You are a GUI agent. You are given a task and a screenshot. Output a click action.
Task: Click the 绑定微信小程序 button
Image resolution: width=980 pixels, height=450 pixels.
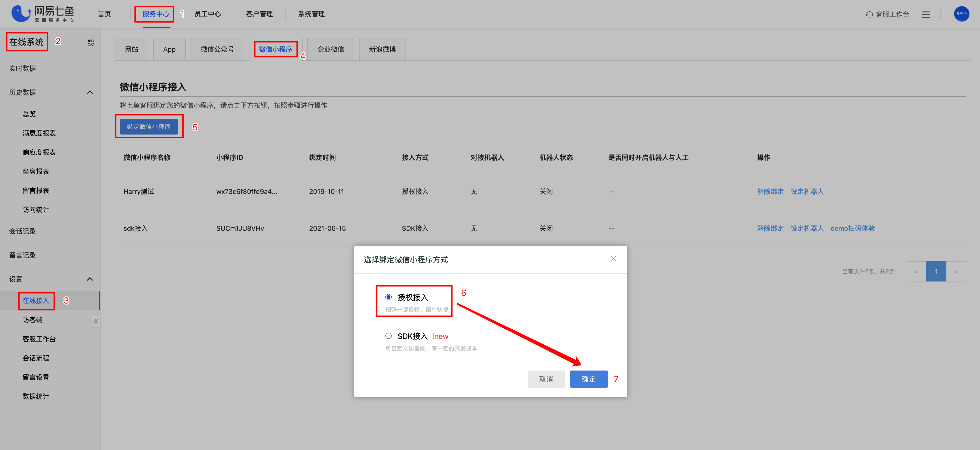pos(149,127)
